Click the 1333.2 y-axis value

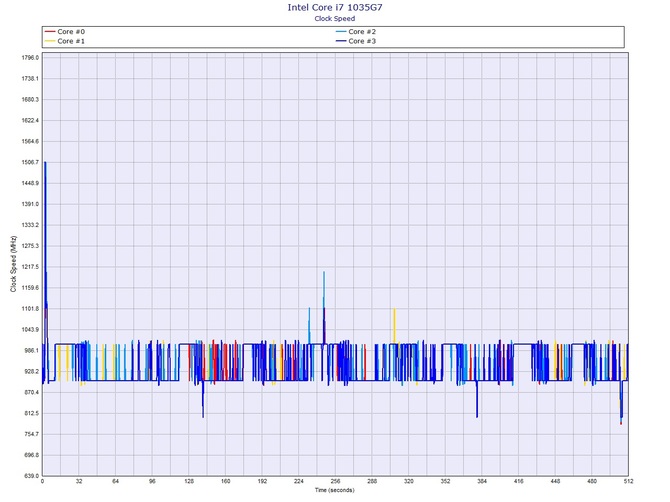30,225
